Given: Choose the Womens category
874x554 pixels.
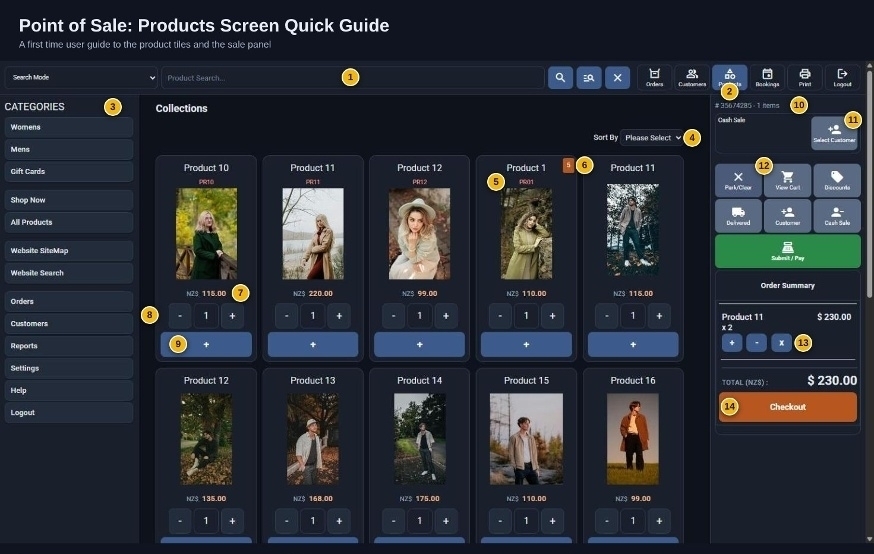Looking at the screenshot, I should [69, 127].
